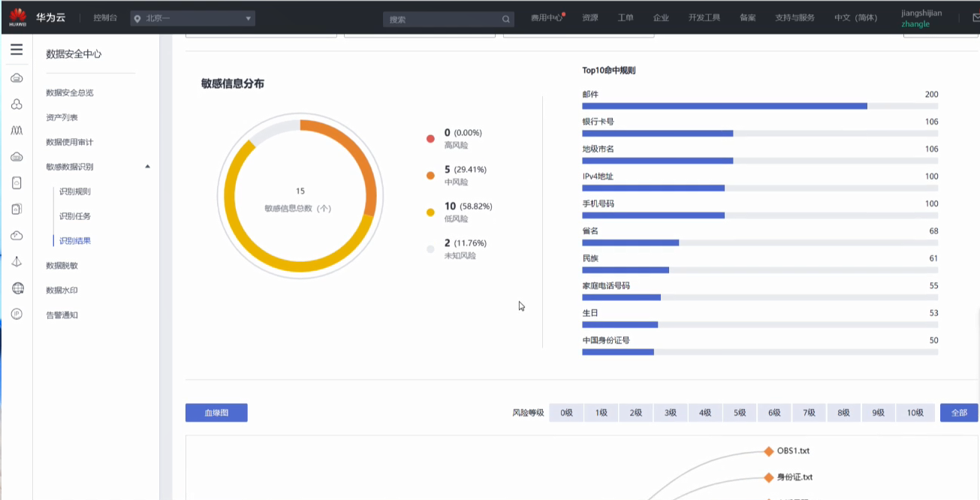The height and width of the screenshot is (500, 980).
Task: Click the orange diamond beside OBS1.txt
Action: pos(768,451)
